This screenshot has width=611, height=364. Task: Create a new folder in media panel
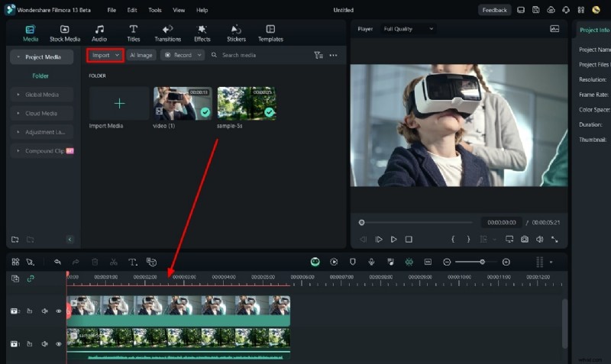click(x=15, y=240)
